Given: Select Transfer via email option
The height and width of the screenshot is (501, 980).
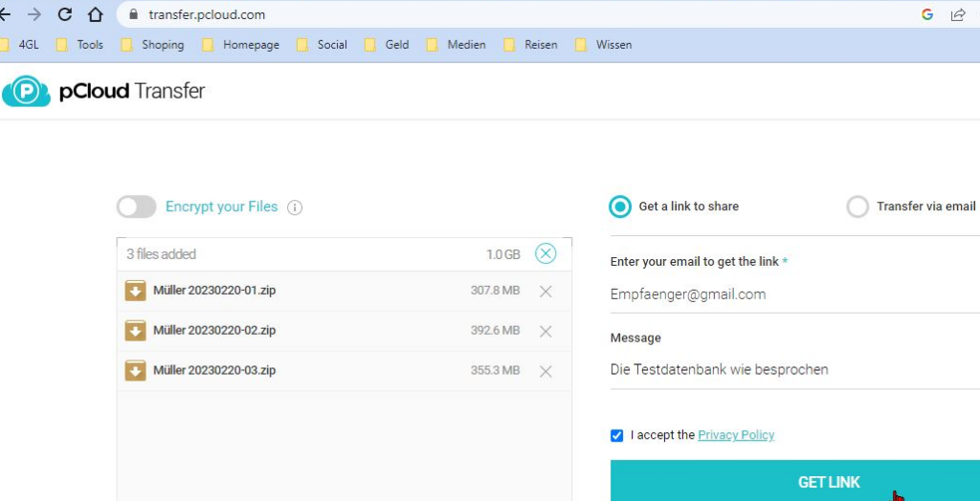Looking at the screenshot, I should 857,207.
